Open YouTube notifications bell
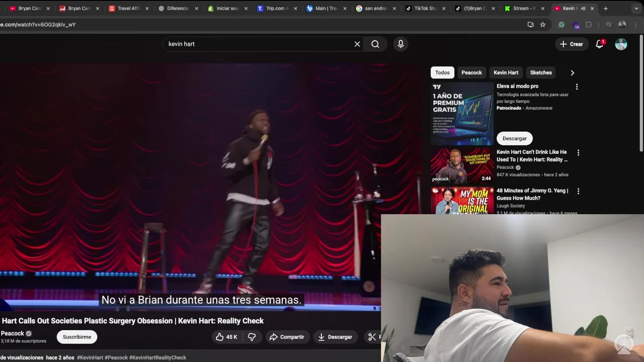644x362 pixels. coord(600,44)
